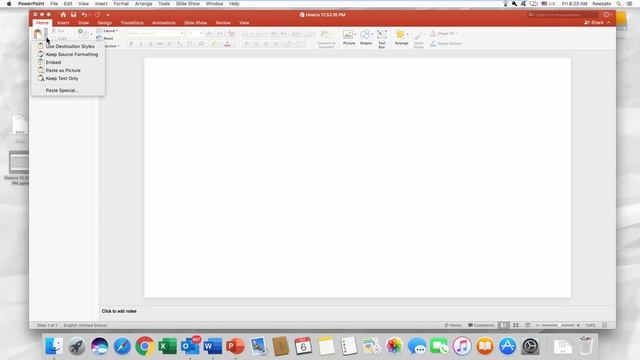Open the New Slide dropdown arrow

pyautogui.click(x=91, y=34)
